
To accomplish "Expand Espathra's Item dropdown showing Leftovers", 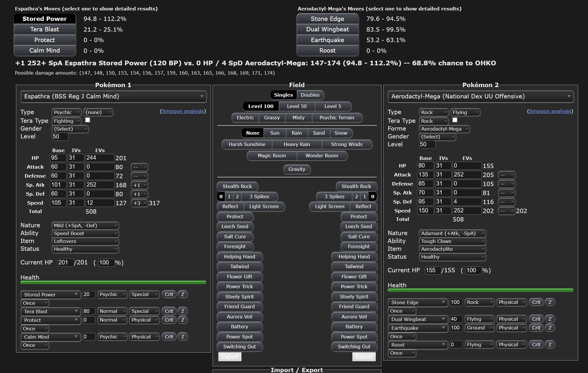I will pos(85,241).
